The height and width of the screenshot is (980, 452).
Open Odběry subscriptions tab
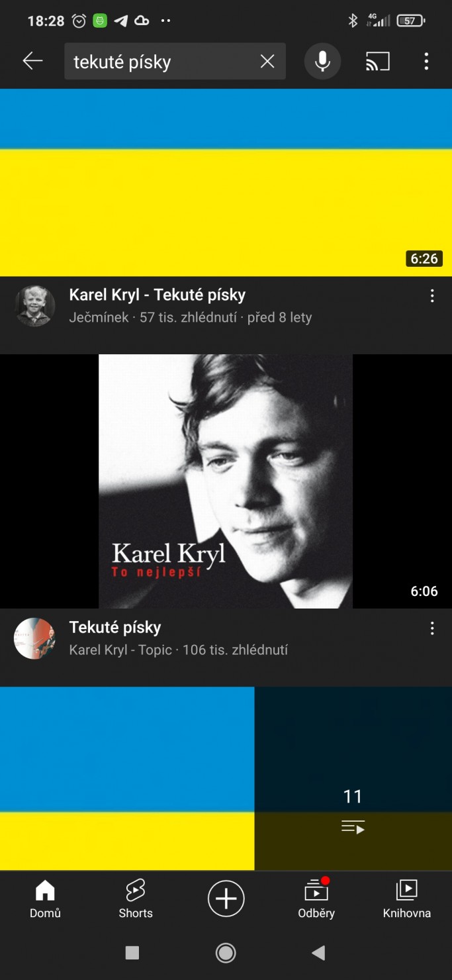coord(316,899)
